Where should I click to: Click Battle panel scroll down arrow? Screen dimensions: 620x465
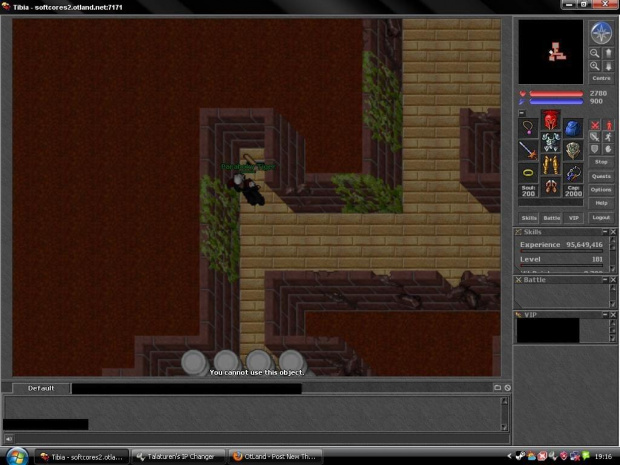click(613, 304)
